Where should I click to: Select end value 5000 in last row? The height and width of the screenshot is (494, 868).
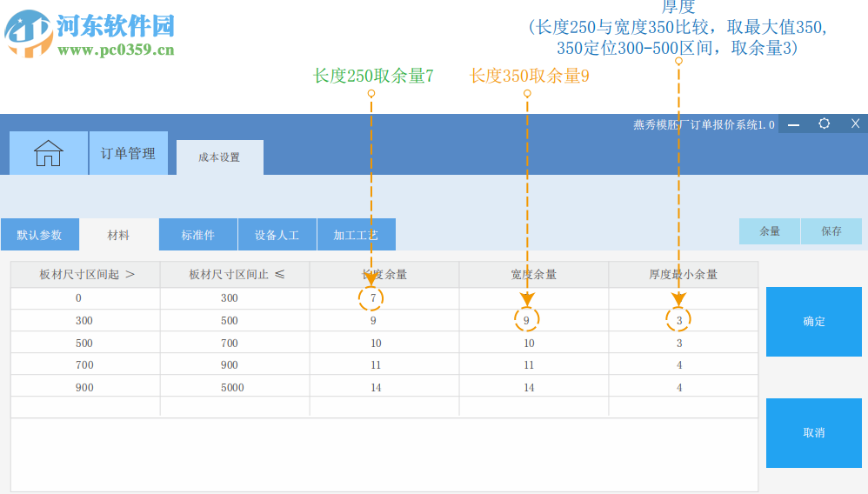[236, 387]
